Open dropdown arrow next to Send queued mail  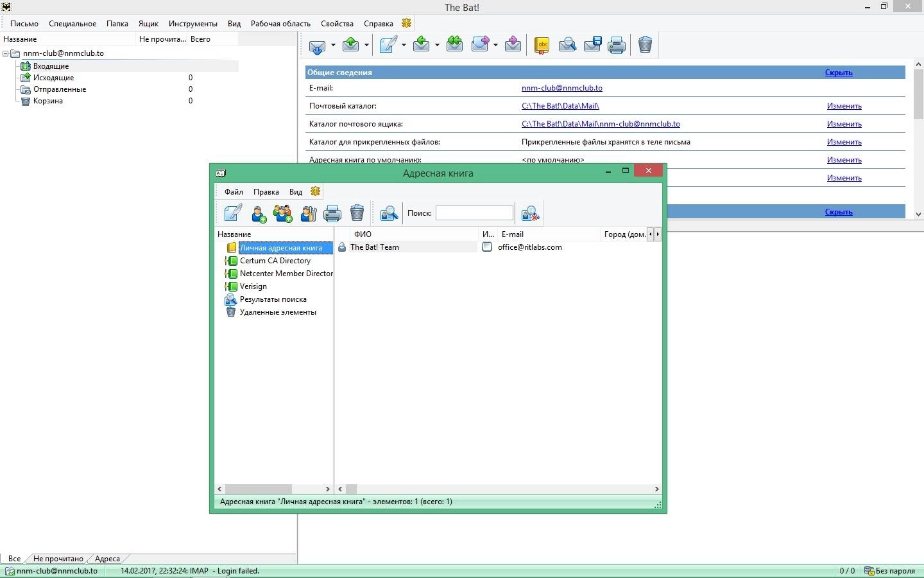366,45
